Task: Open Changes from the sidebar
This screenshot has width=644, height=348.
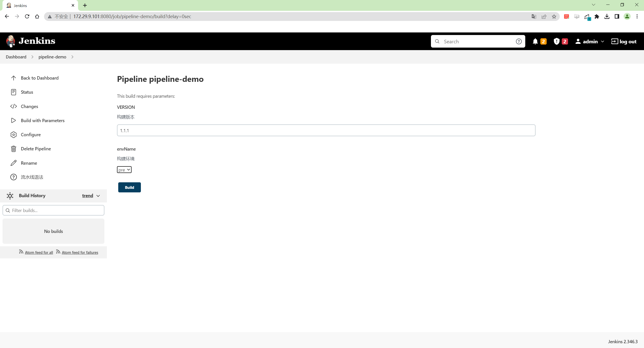Action: pos(29,107)
